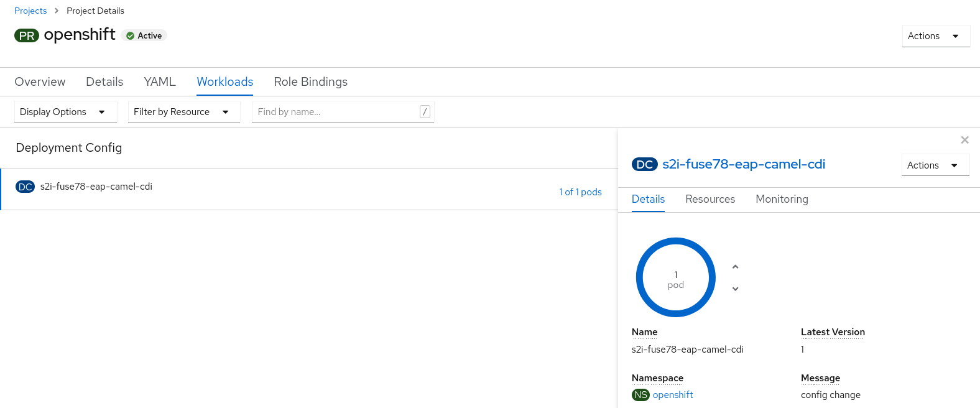Screen dimensions: 980x408
Task: Close the deployment config side panel
Action: tap(964, 140)
